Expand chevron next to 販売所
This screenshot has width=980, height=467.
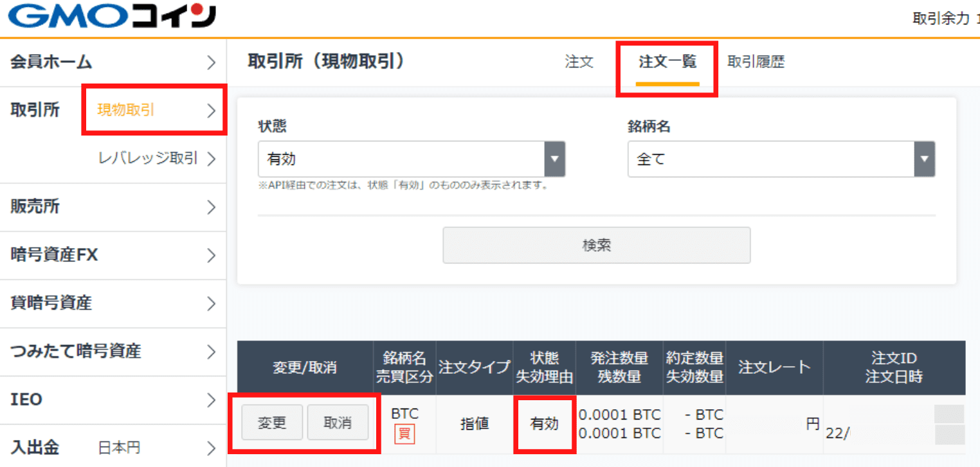(x=212, y=207)
